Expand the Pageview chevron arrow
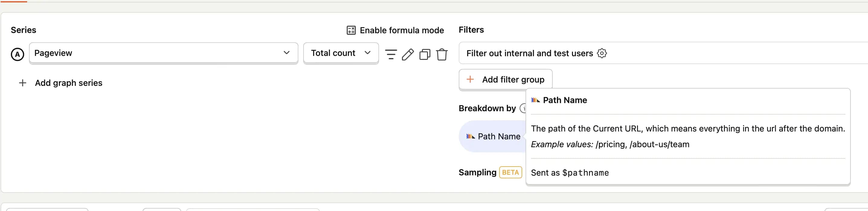This screenshot has height=211, width=868. coord(286,53)
